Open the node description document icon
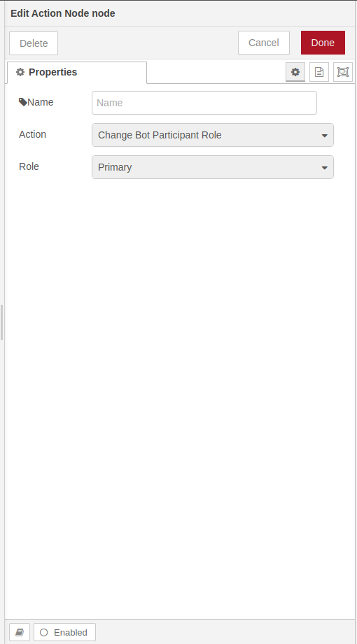 pyautogui.click(x=319, y=72)
